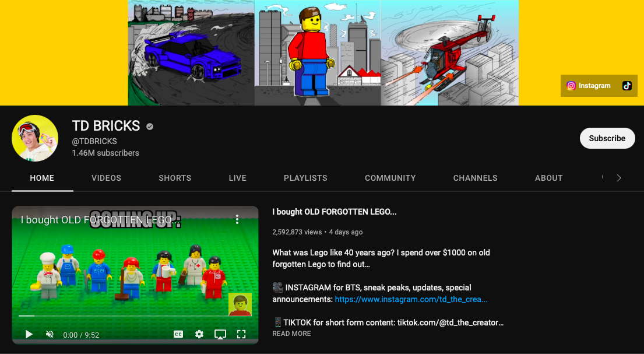Click the video title overlay in player
Screen dimensions: 644x354
101,220
